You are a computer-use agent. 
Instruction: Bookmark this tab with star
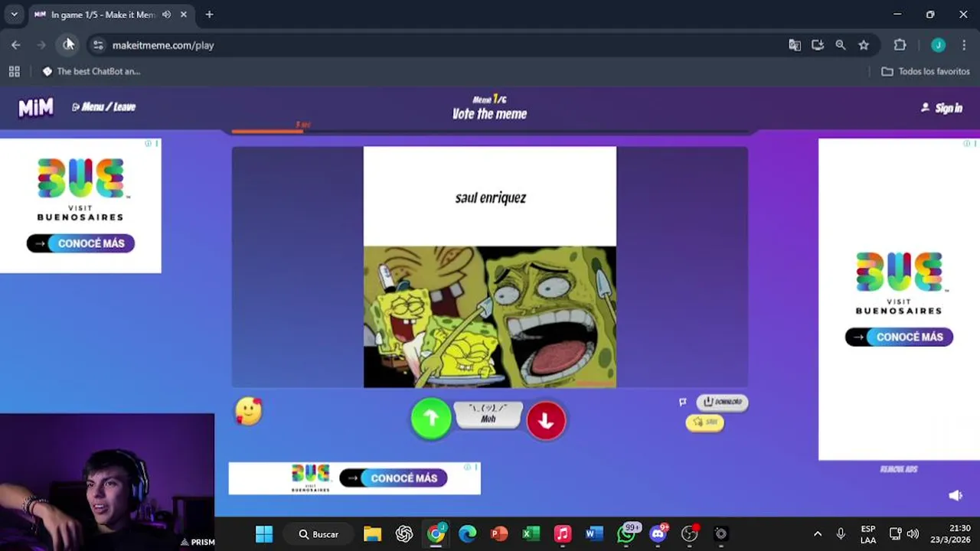pos(864,45)
